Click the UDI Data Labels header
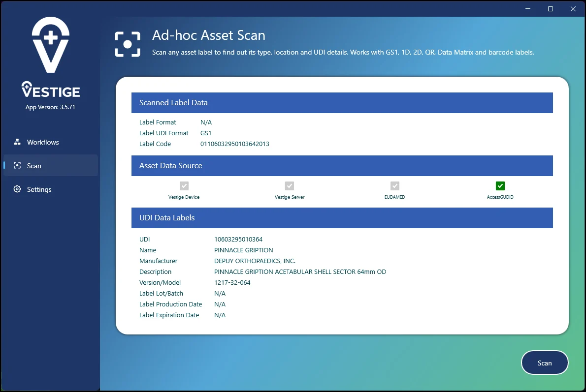 342,218
